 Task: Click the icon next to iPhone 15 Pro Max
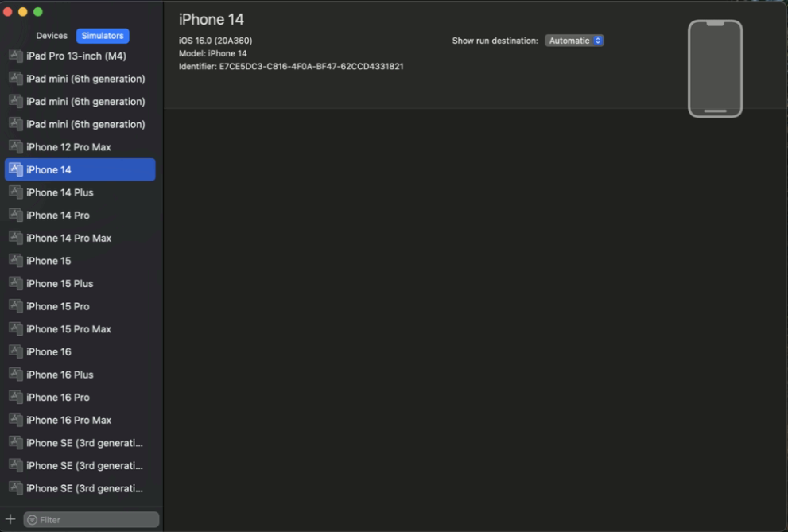point(16,329)
